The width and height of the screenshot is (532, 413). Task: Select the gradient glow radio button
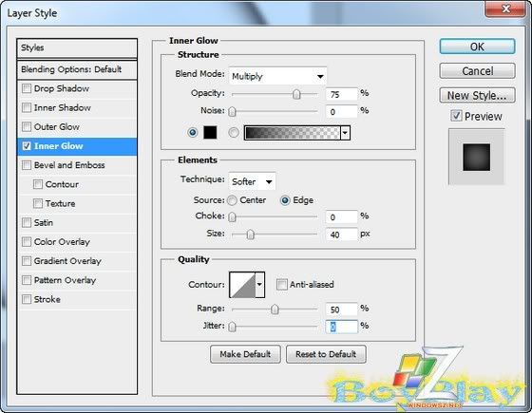pyautogui.click(x=234, y=133)
